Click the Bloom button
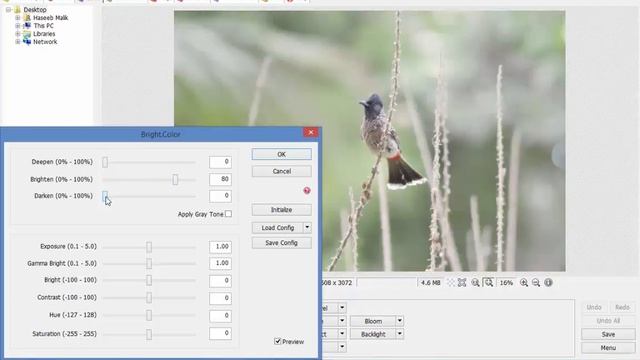This screenshot has height=360, width=640. pos(373,321)
